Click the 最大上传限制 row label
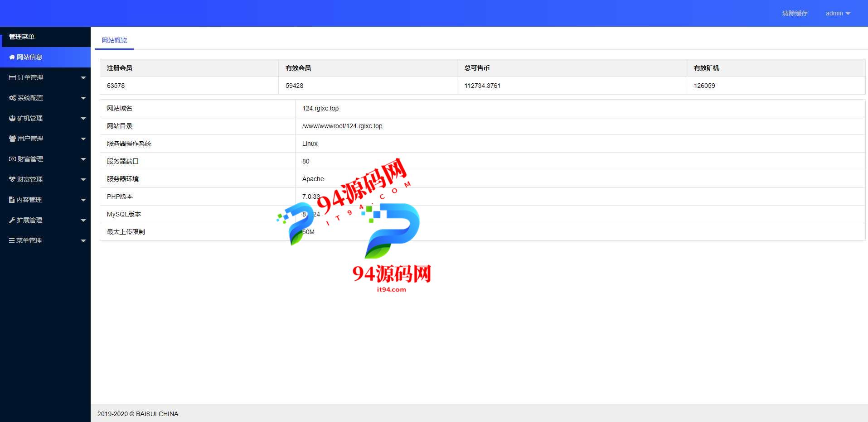 click(x=126, y=232)
